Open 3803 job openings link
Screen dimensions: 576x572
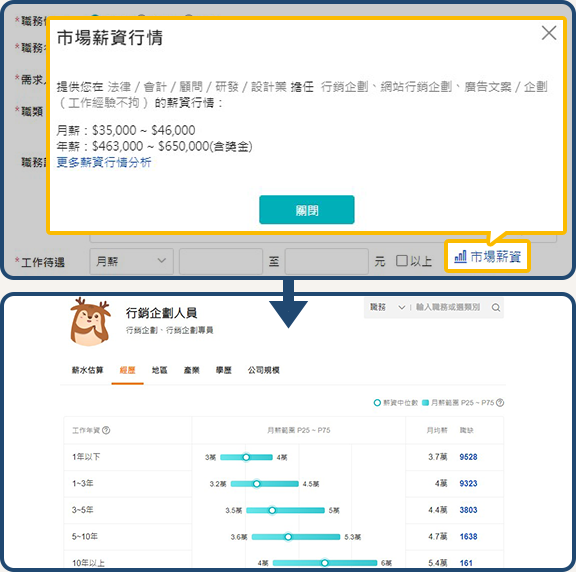468,510
